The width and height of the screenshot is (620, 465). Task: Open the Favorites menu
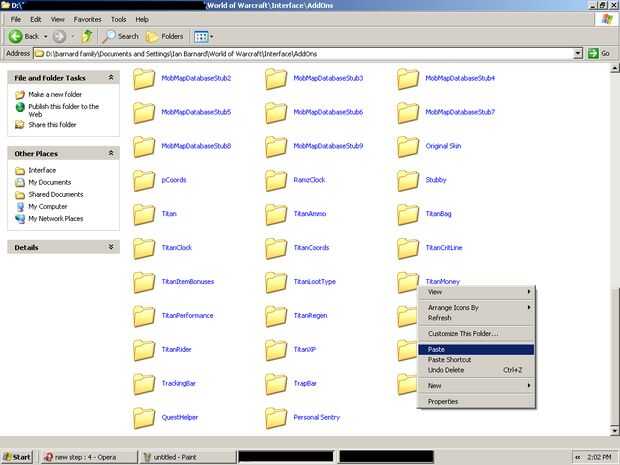tap(87, 19)
